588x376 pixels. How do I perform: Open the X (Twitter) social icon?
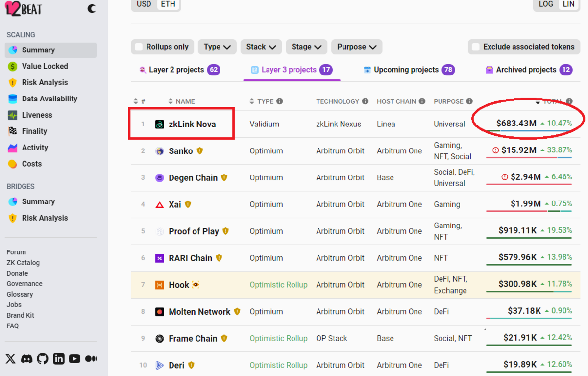[11, 359]
